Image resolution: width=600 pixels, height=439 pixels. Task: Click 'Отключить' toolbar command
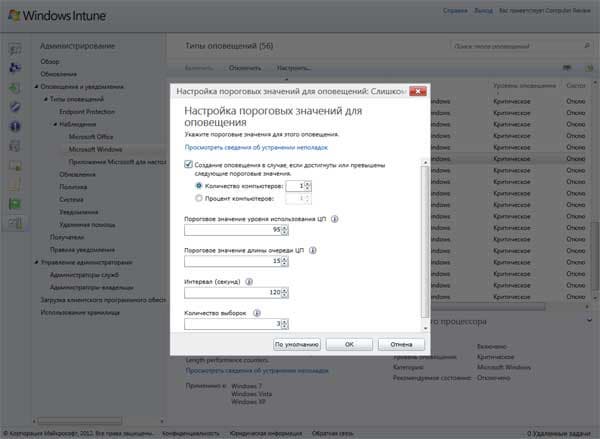pyautogui.click(x=245, y=68)
